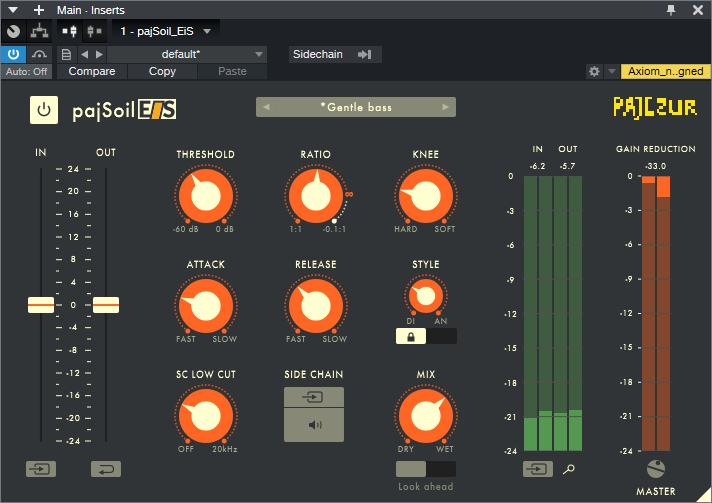Click the Copy button

[x=162, y=71]
